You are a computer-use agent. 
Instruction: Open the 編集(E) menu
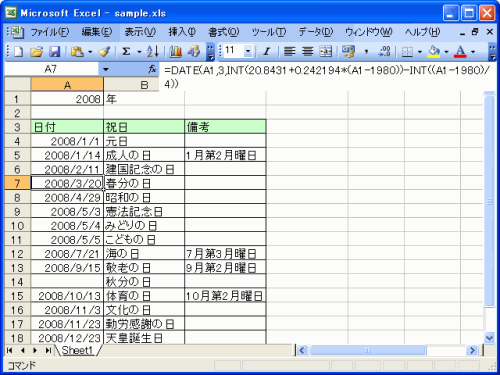click(97, 32)
